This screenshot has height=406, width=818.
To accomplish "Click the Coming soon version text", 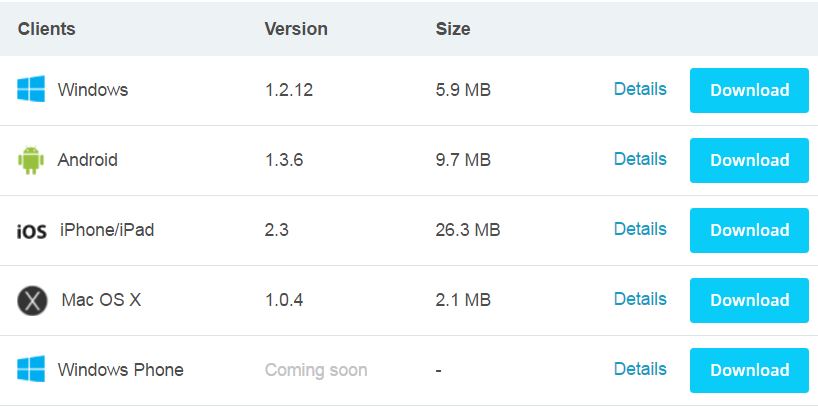I will click(316, 370).
